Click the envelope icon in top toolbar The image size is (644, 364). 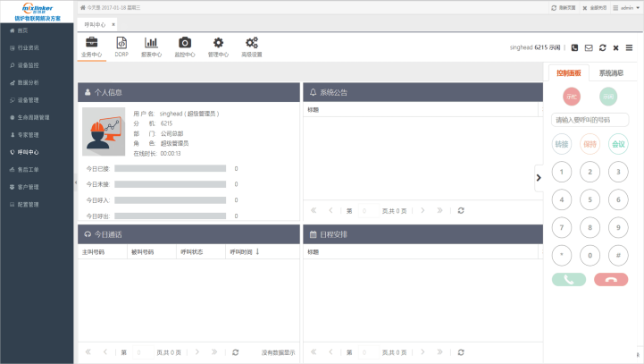point(589,47)
